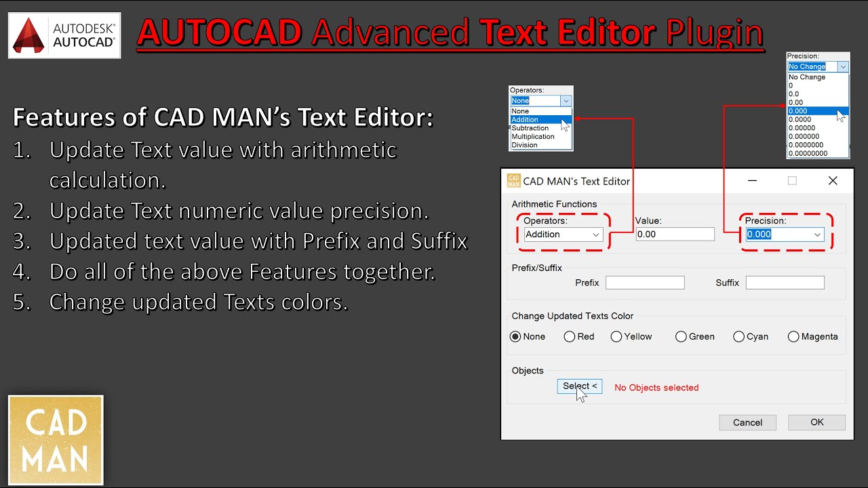Click the dialog title 'CAD MAN's Text Editor'
The image size is (868, 488).
coord(576,181)
